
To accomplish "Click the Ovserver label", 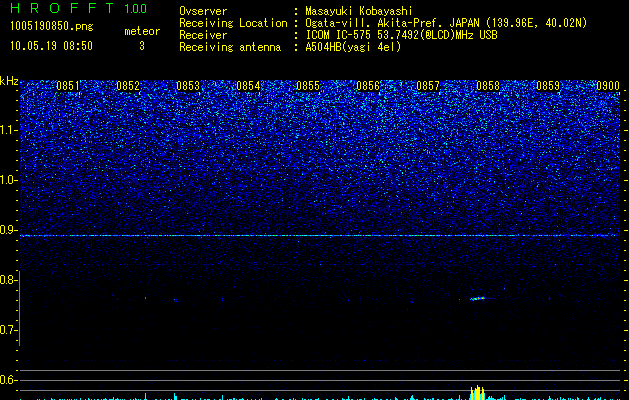I will (x=203, y=11).
